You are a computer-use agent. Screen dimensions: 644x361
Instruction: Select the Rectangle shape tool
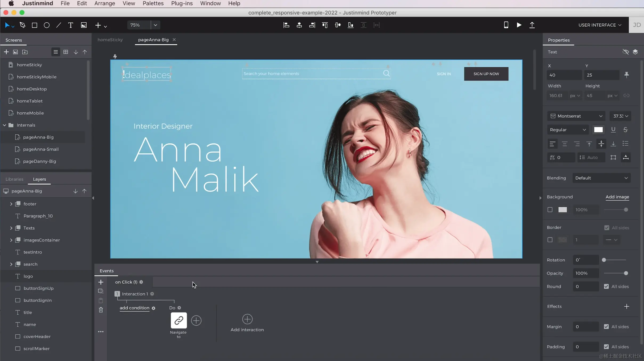(x=34, y=25)
